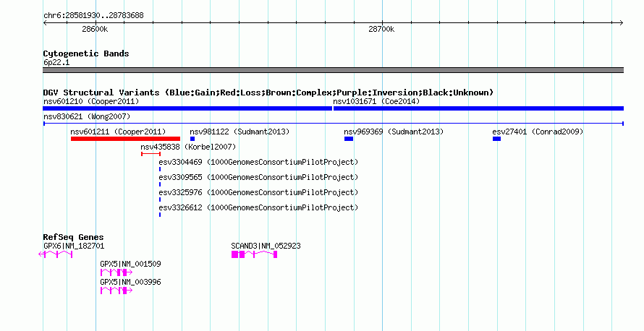Open the nsv601210 (Cooper2011) label

[91, 101]
